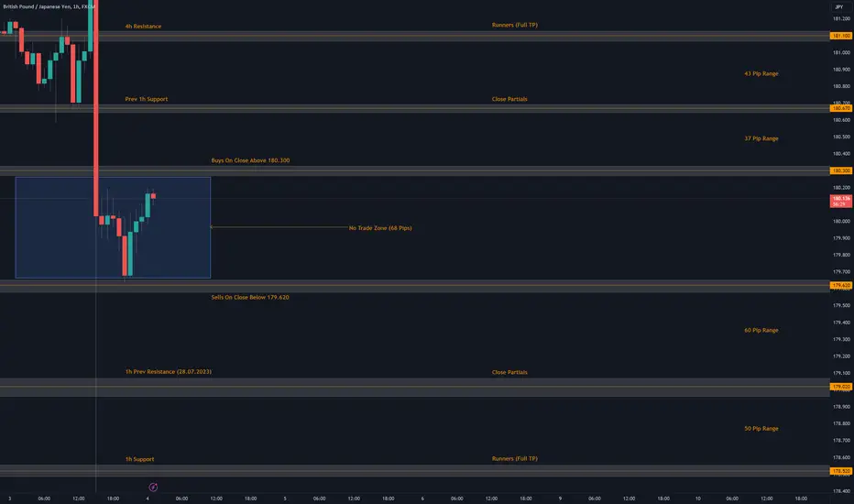Viewport: 854px width, 504px height.
Task: Open the JPY currency selector on the price axis
Action: [838, 6]
